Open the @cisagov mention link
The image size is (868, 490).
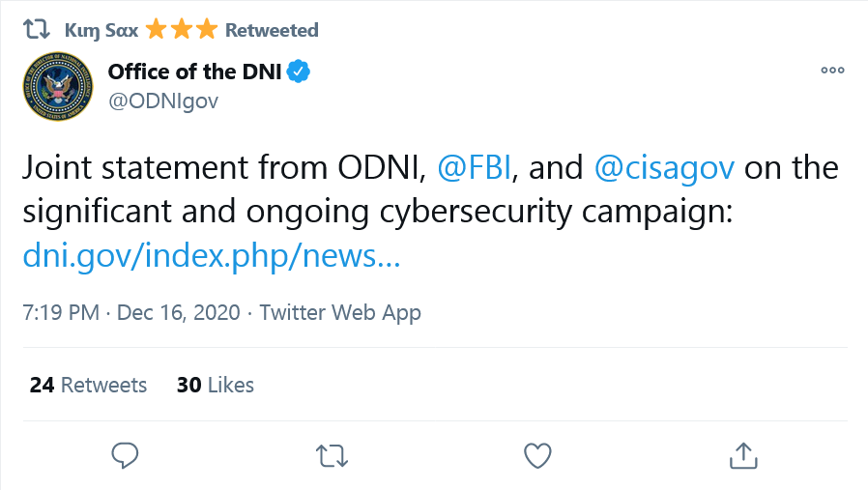point(664,169)
